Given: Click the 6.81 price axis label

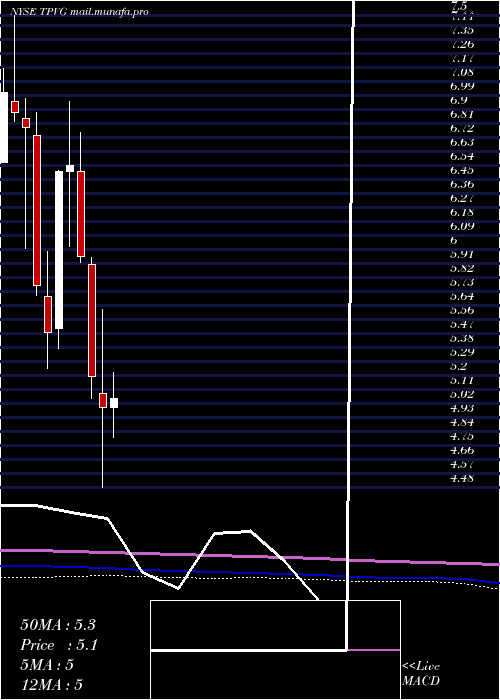Looking at the screenshot, I should (462, 114).
